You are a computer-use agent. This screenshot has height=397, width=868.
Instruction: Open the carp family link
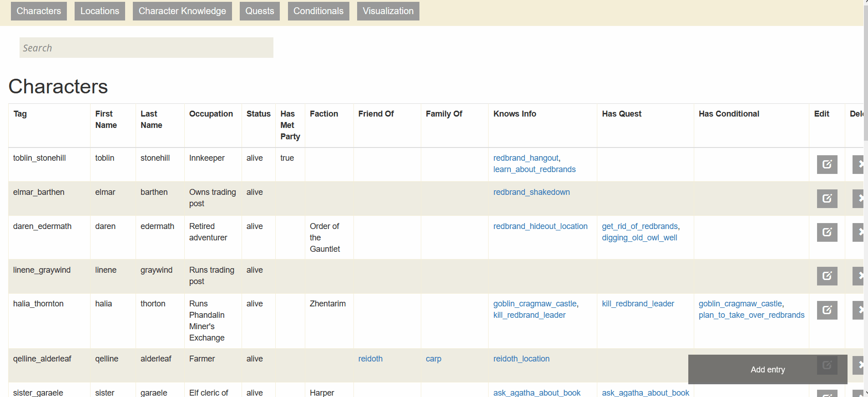pos(434,359)
